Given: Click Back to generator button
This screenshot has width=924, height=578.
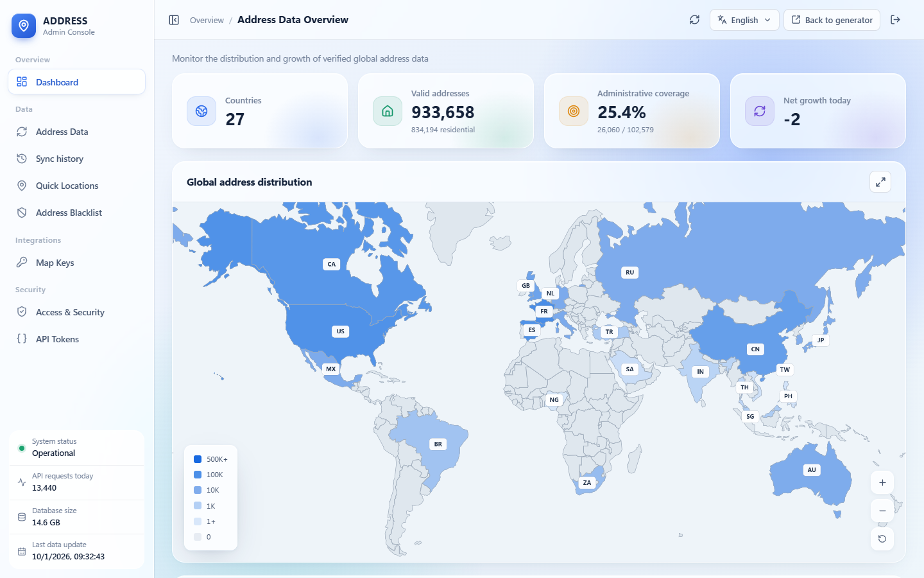Looking at the screenshot, I should tap(832, 20).
